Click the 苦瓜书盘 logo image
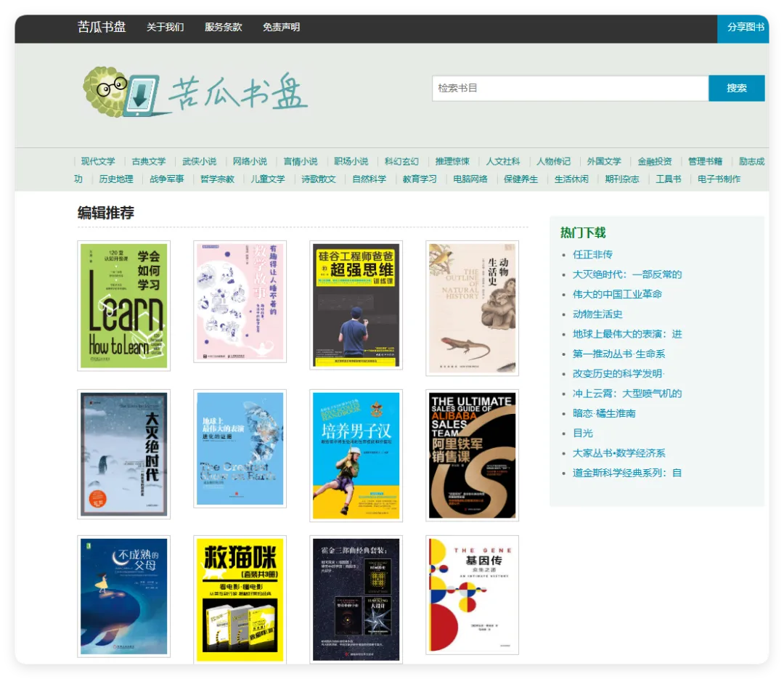784x679 pixels. point(195,92)
